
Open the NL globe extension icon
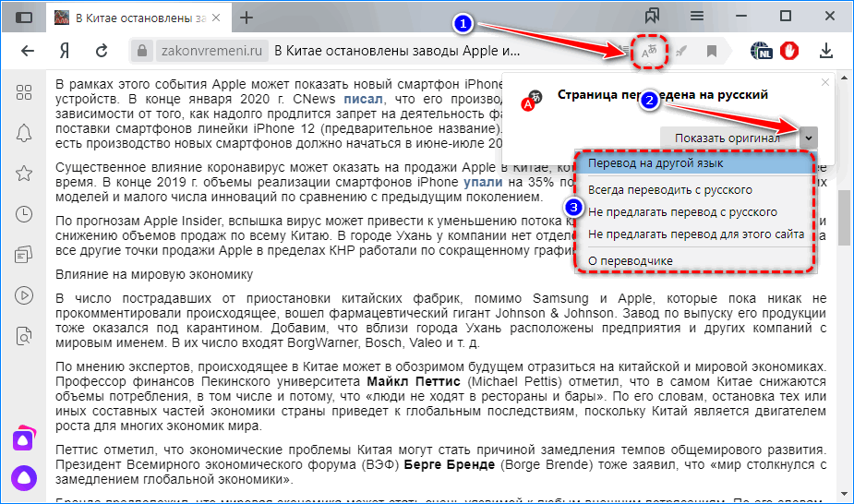(761, 51)
